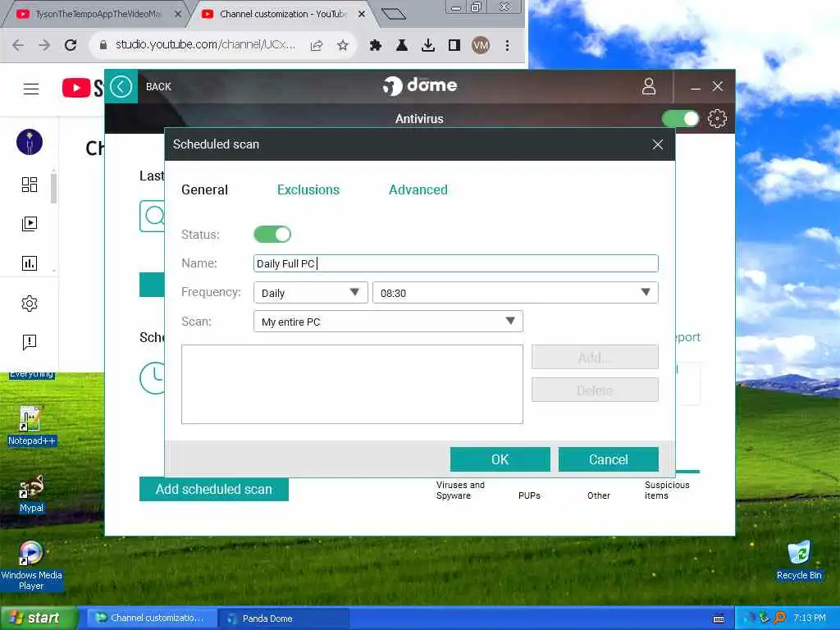Open Chrome profile VM avatar
840x630 pixels.
[x=481, y=46]
